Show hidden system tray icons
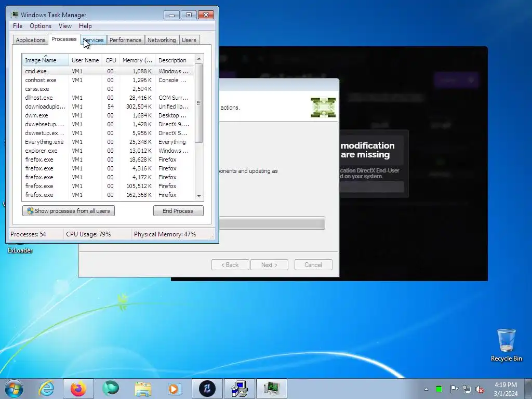This screenshot has width=532, height=399. pyautogui.click(x=426, y=389)
